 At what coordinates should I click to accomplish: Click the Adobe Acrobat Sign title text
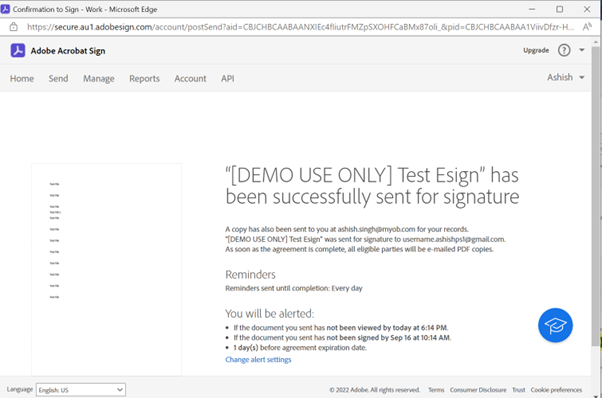[x=68, y=51]
